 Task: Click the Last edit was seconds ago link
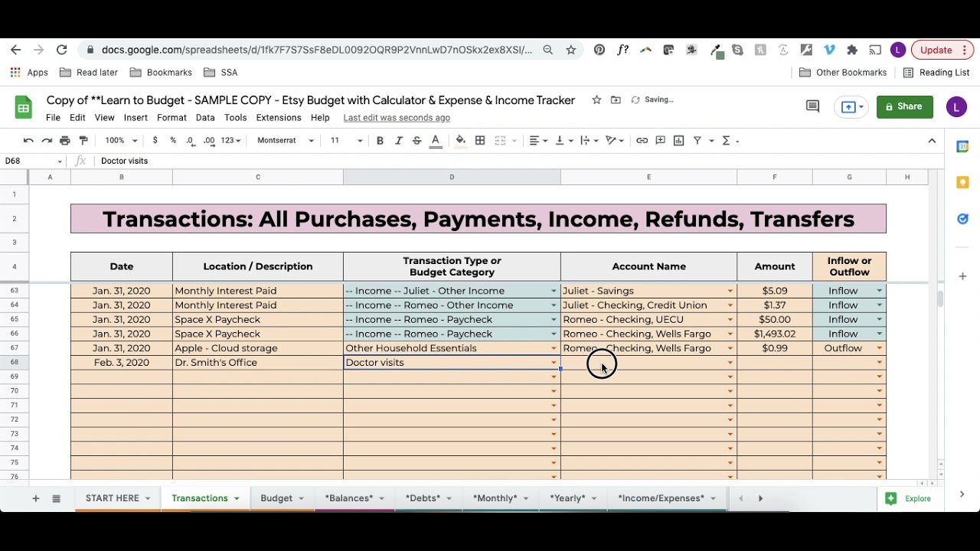click(x=397, y=118)
